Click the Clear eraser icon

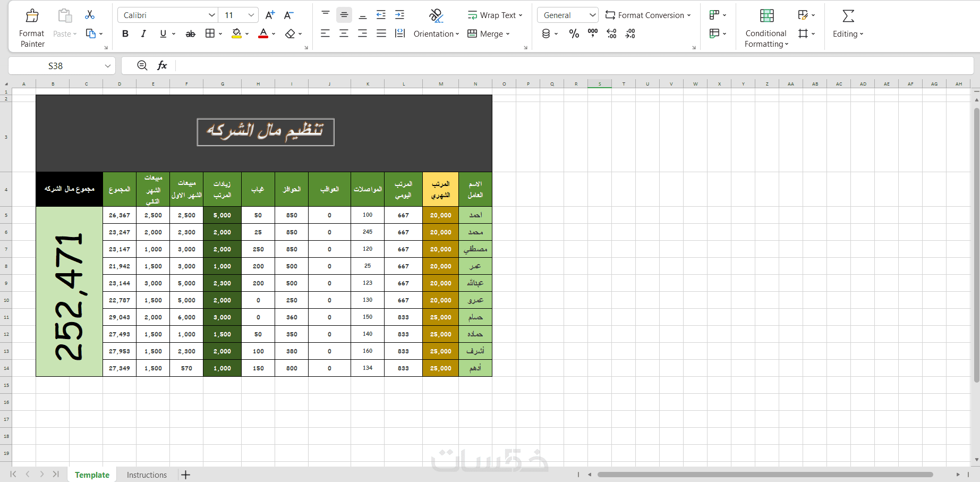point(290,33)
